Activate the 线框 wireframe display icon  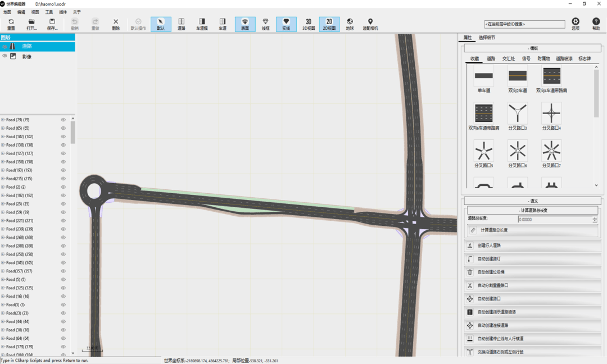pyautogui.click(x=265, y=24)
